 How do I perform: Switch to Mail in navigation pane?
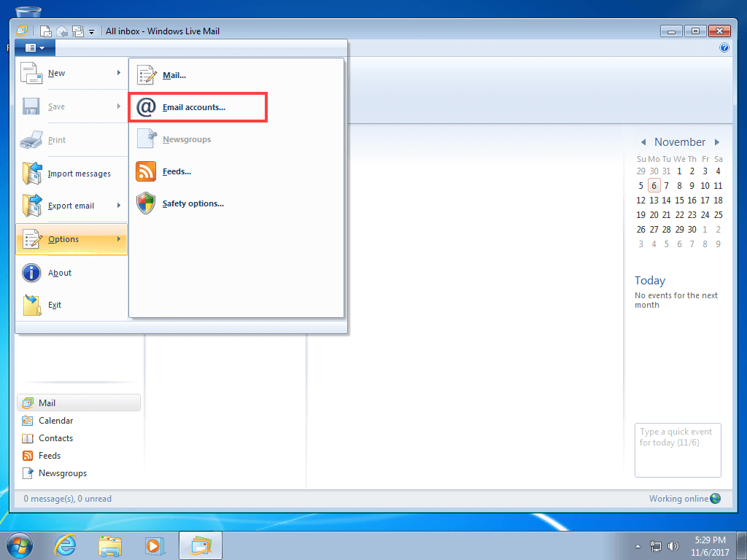(x=79, y=402)
